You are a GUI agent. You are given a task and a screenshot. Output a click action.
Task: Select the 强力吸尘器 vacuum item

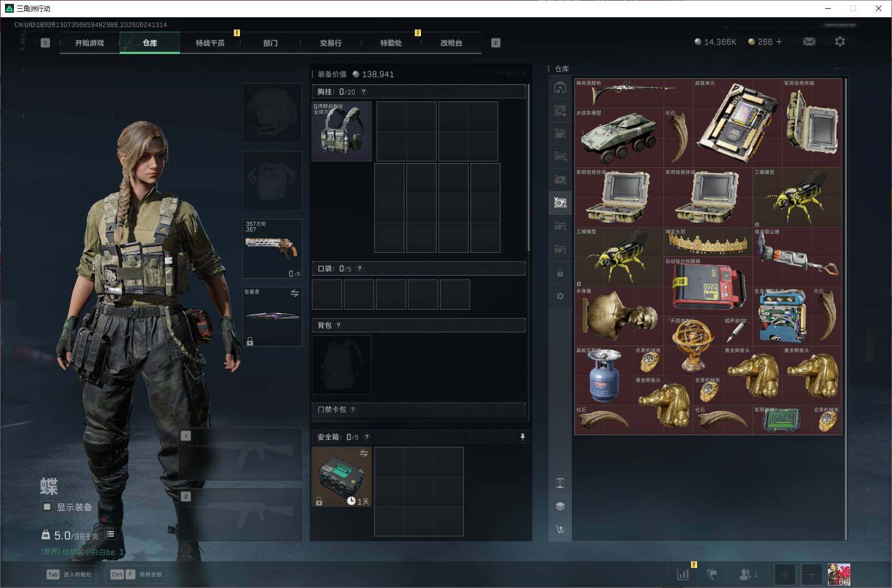pos(797,257)
